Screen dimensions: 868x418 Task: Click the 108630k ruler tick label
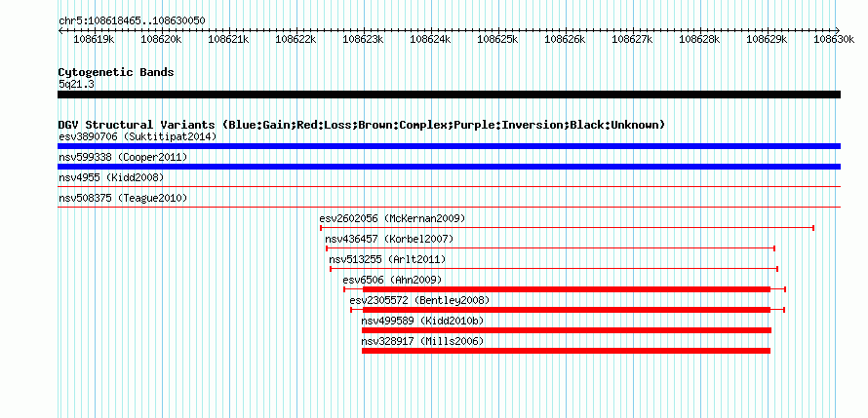tap(835, 39)
